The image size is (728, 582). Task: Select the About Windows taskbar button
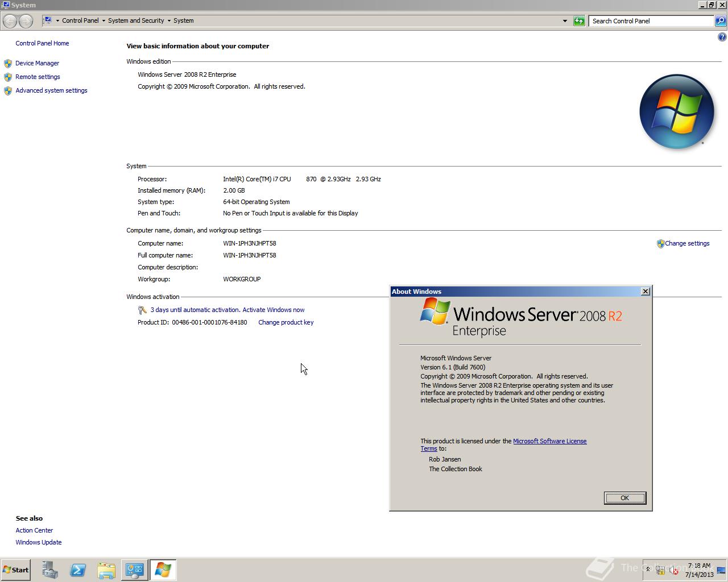pyautogui.click(x=163, y=570)
